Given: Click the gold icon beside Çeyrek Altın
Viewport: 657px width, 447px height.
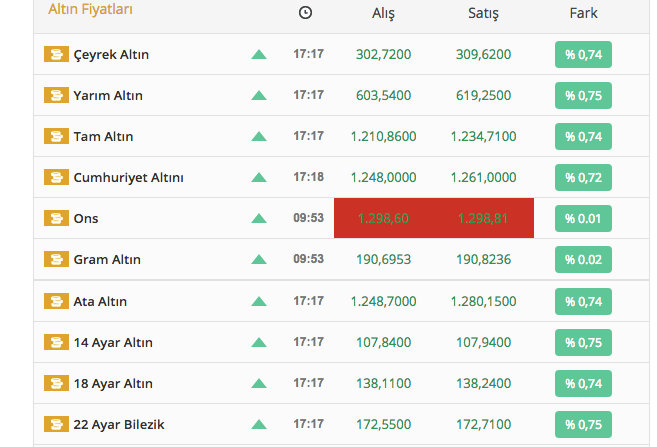Looking at the screenshot, I should click(x=56, y=54).
